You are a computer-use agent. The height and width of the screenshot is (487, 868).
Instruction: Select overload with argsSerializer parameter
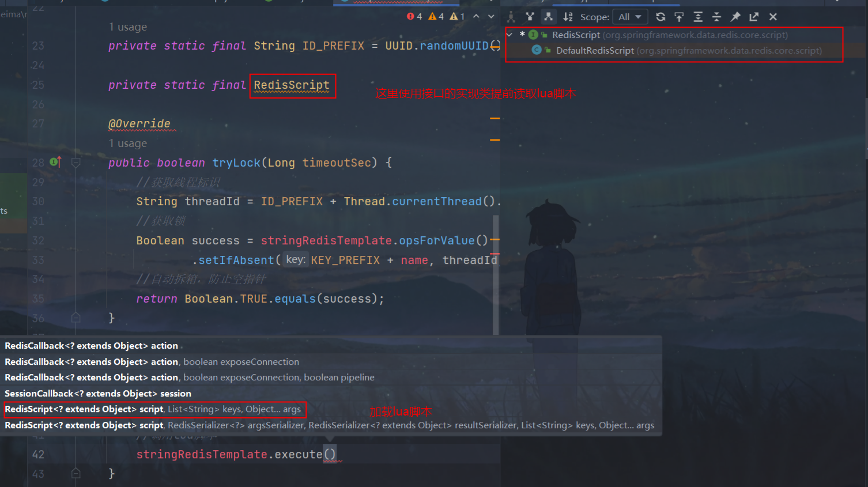click(331, 425)
